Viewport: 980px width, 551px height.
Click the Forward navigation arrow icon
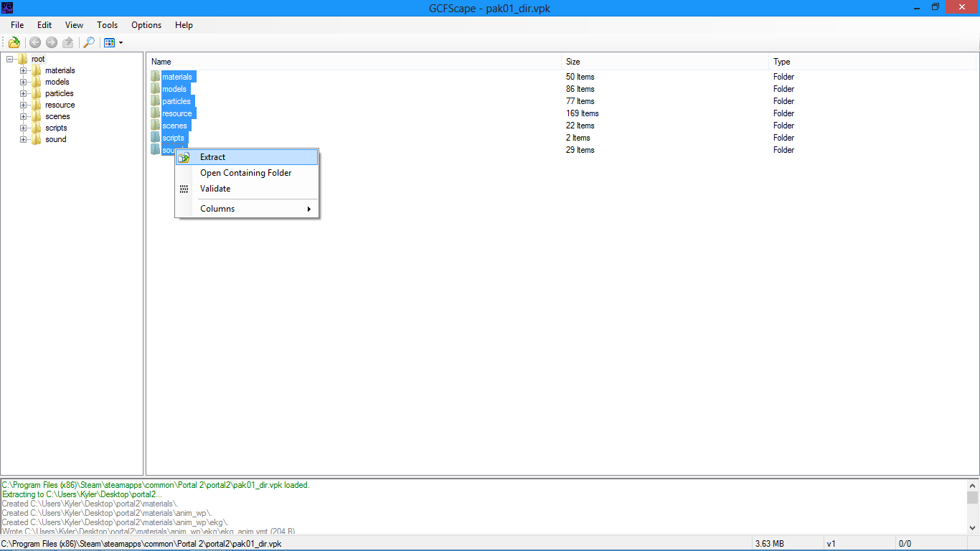(x=52, y=42)
